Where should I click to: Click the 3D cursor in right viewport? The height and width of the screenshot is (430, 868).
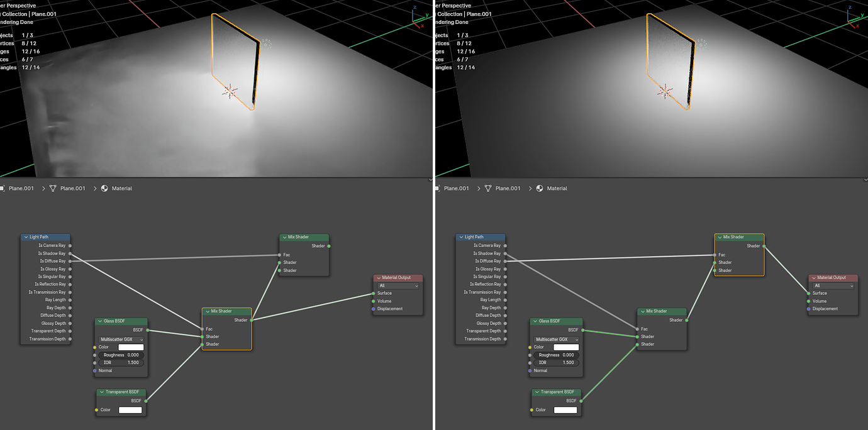665,92
